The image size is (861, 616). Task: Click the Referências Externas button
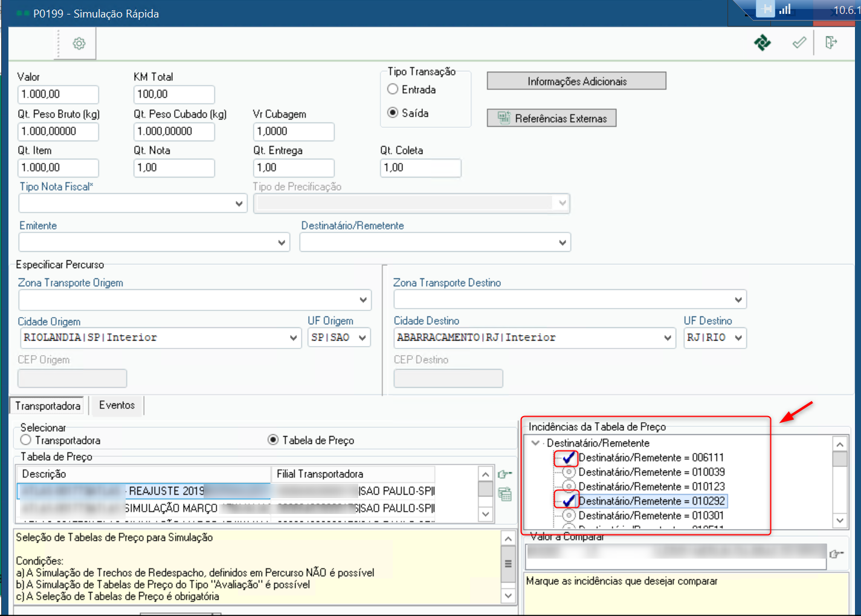tap(552, 118)
